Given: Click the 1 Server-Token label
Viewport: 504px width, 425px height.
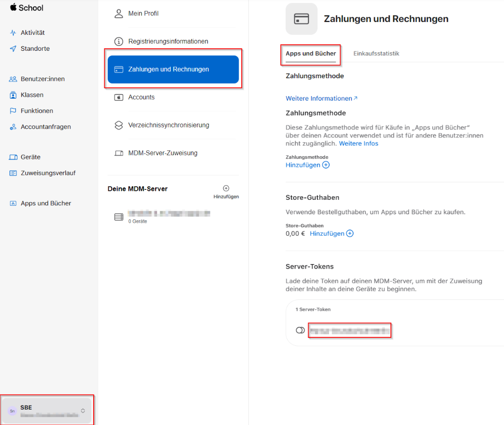Looking at the screenshot, I should pyautogui.click(x=313, y=309).
